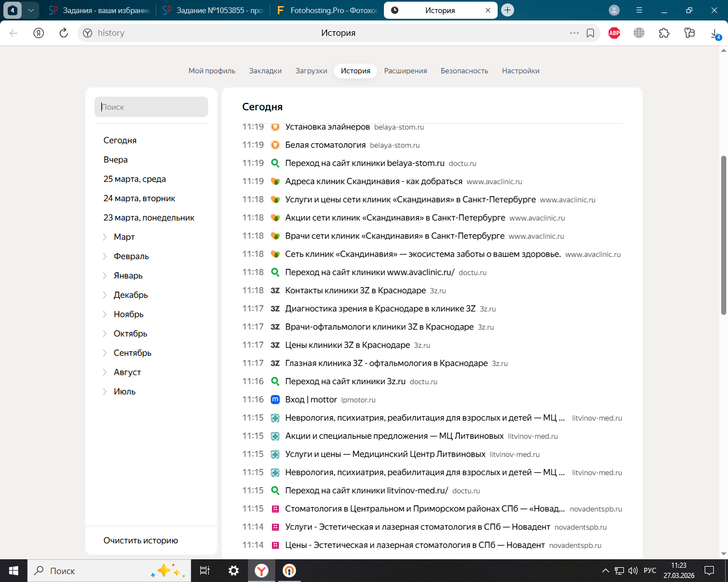Image resolution: width=728 pixels, height=582 pixels.
Task: Click the page vertical scrollbar thumb
Action: pyautogui.click(x=723, y=235)
